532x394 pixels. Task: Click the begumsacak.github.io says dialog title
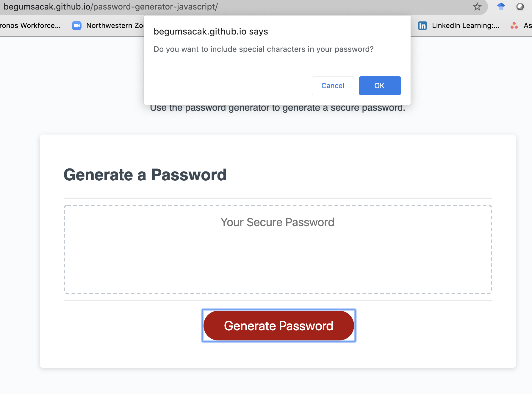[211, 31]
